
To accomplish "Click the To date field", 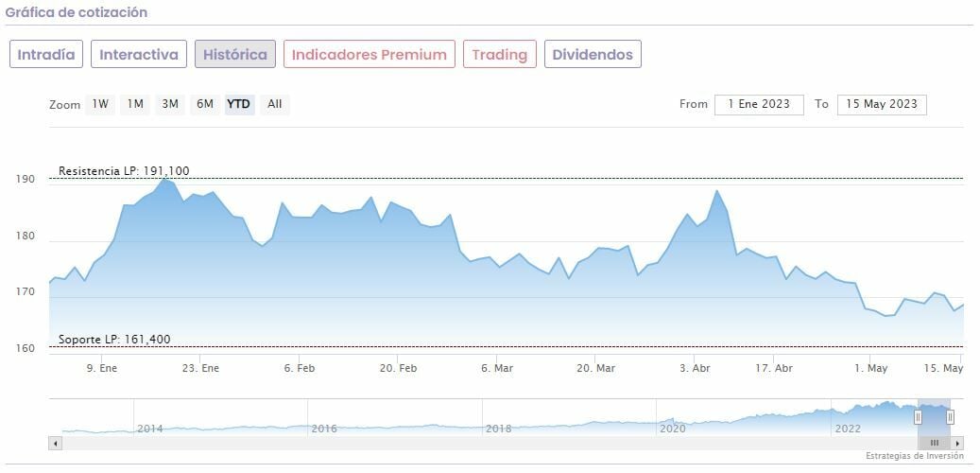I will [x=882, y=104].
